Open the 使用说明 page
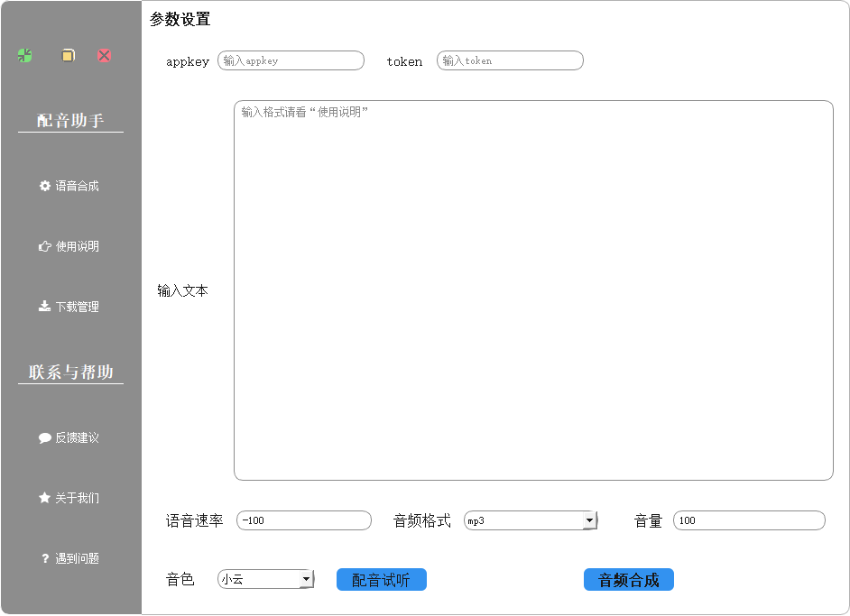Screen dimensions: 850x616 [x=69, y=246]
